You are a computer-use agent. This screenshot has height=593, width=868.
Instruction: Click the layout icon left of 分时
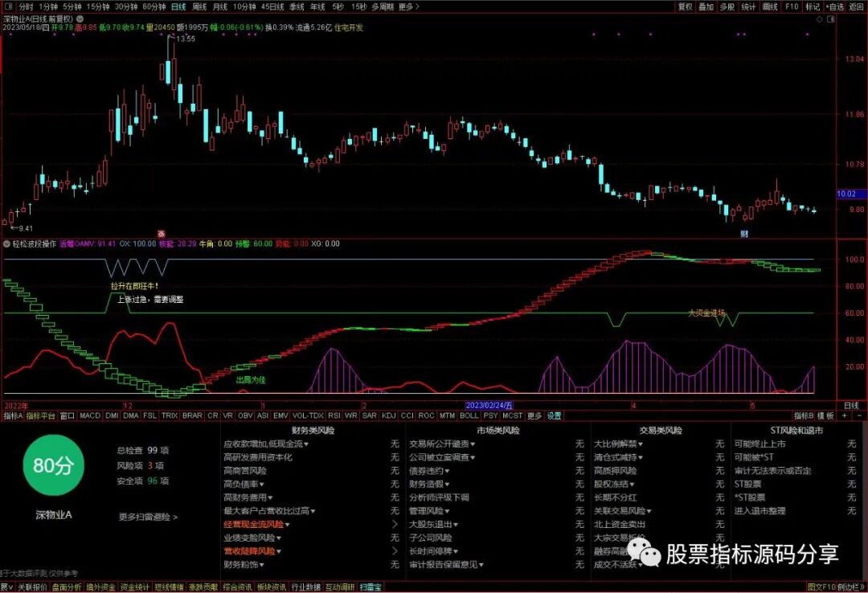pyautogui.click(x=8, y=6)
